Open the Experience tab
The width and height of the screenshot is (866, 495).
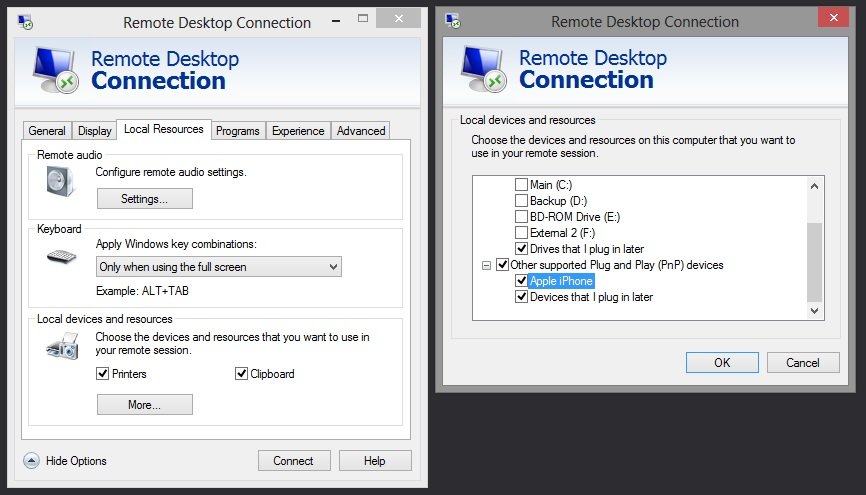click(x=298, y=131)
